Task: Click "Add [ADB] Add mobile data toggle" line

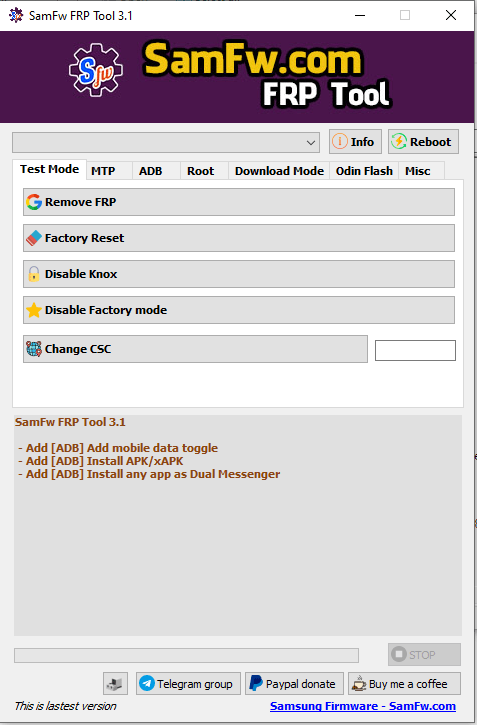Action: pyautogui.click(x=118, y=448)
